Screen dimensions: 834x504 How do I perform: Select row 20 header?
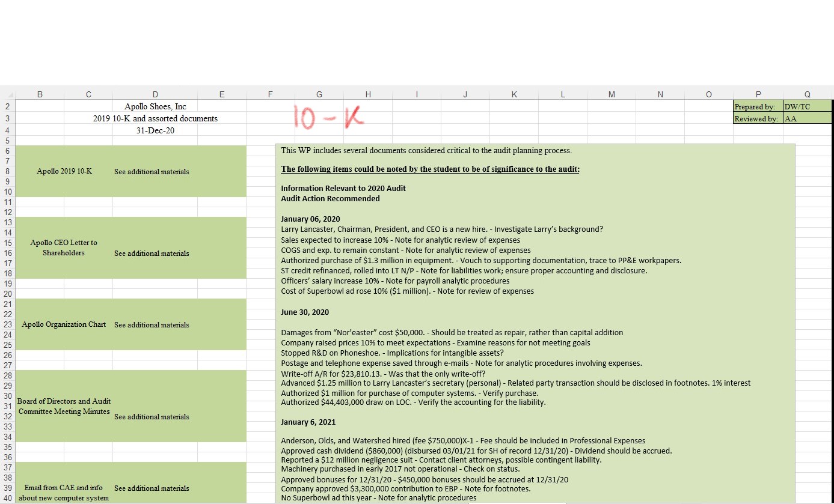9,294
